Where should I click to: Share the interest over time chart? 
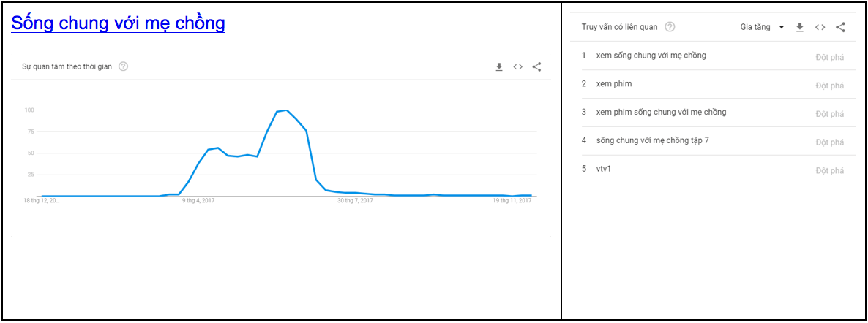pyautogui.click(x=536, y=67)
